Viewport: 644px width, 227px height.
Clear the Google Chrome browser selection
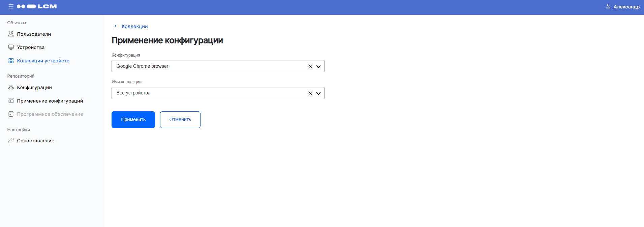[x=310, y=66]
